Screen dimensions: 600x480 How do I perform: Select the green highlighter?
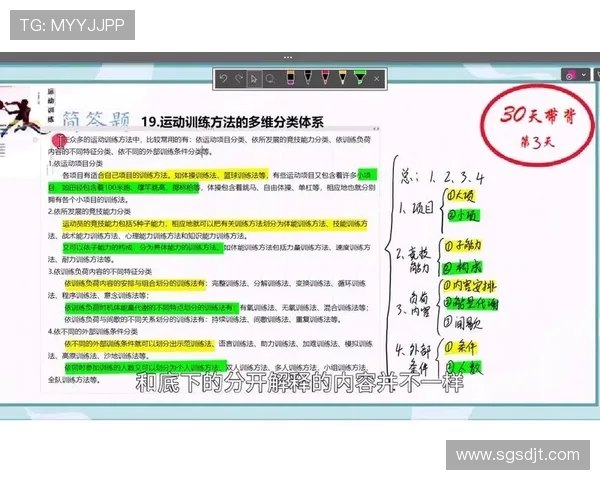359,78
